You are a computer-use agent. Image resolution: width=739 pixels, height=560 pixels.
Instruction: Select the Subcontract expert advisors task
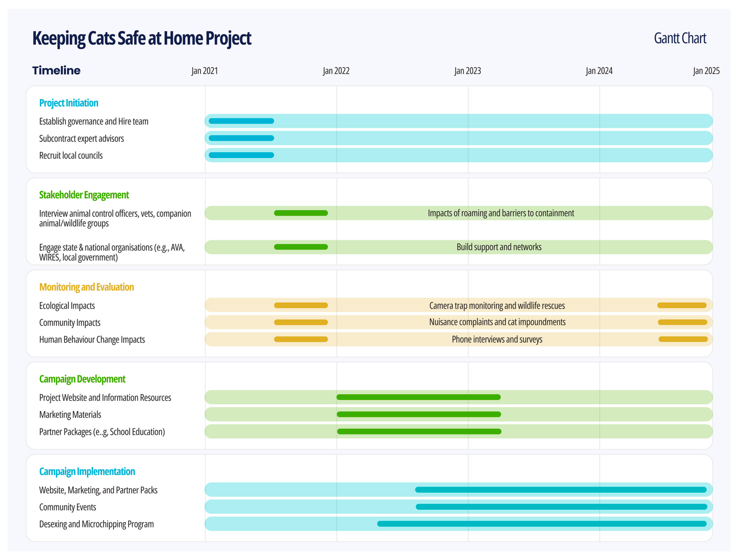click(82, 138)
